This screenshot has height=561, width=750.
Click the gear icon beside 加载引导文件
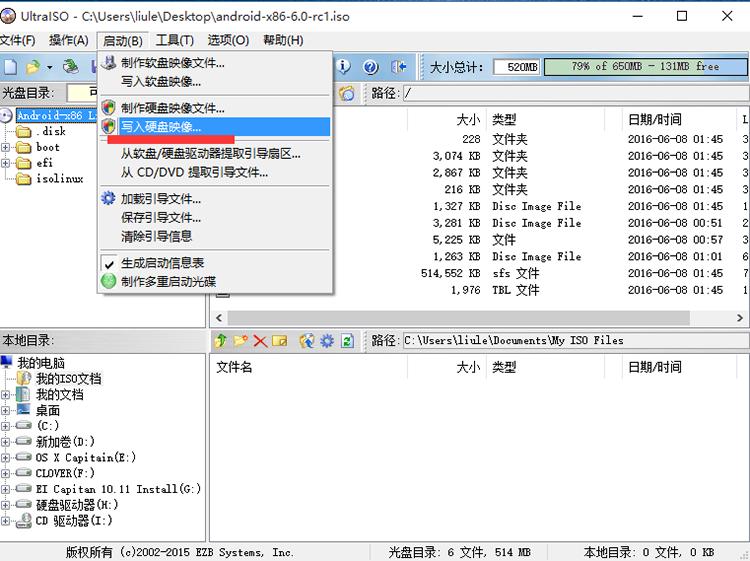[109, 198]
